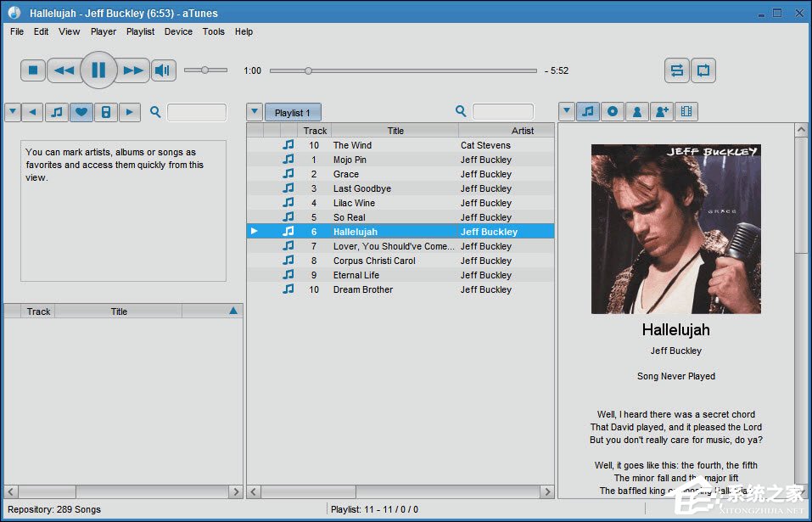
Task: Open the videos filmstrip context tab
Action: coord(686,112)
